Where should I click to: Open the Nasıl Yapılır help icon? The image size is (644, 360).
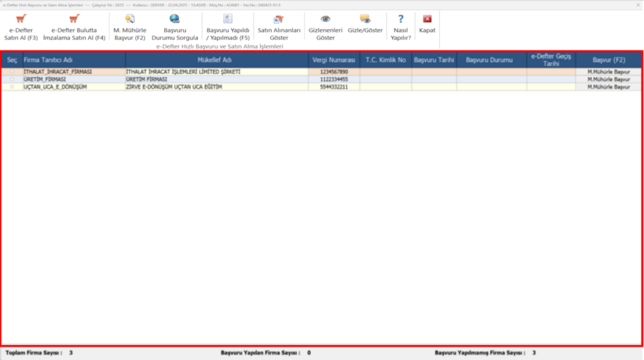tap(401, 19)
